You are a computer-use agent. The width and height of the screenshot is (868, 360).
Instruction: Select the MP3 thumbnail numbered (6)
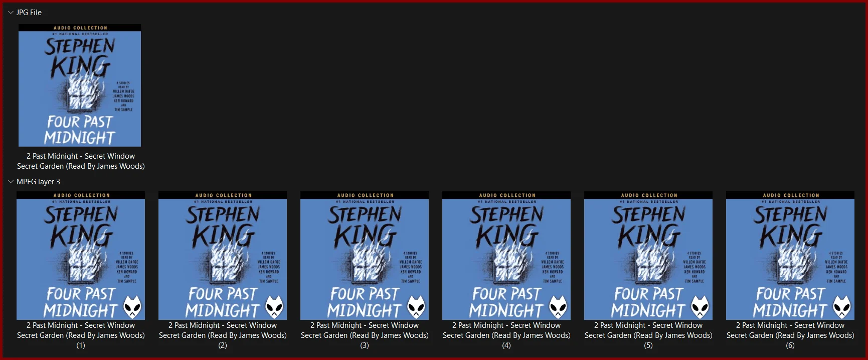790,256
